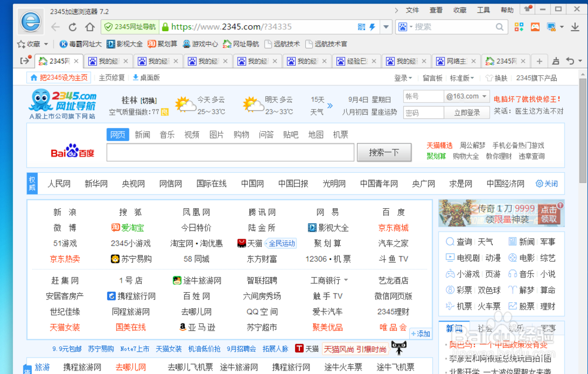Select the 网页 search tab
The height and width of the screenshot is (374, 588).
coord(118,135)
